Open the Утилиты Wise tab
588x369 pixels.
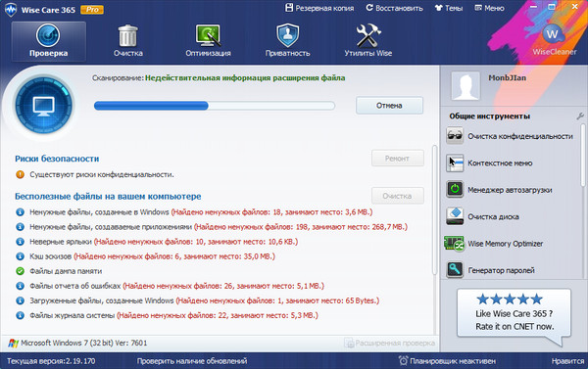click(368, 41)
